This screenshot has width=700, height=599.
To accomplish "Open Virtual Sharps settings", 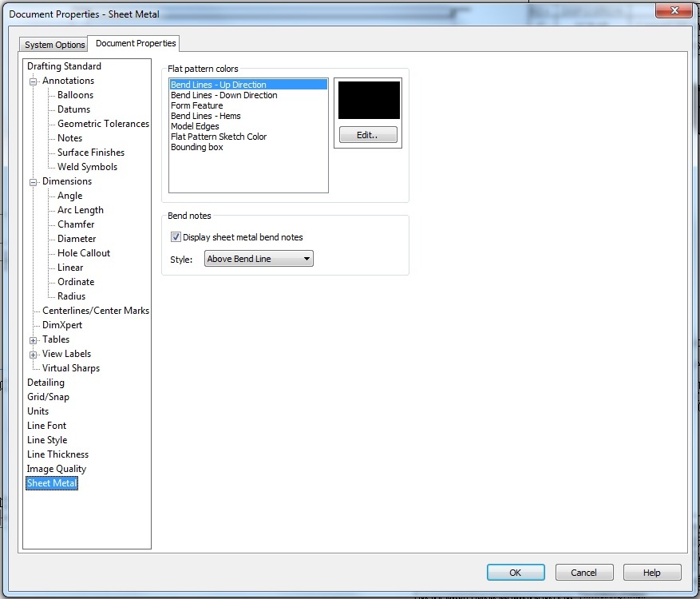I will coord(71,368).
